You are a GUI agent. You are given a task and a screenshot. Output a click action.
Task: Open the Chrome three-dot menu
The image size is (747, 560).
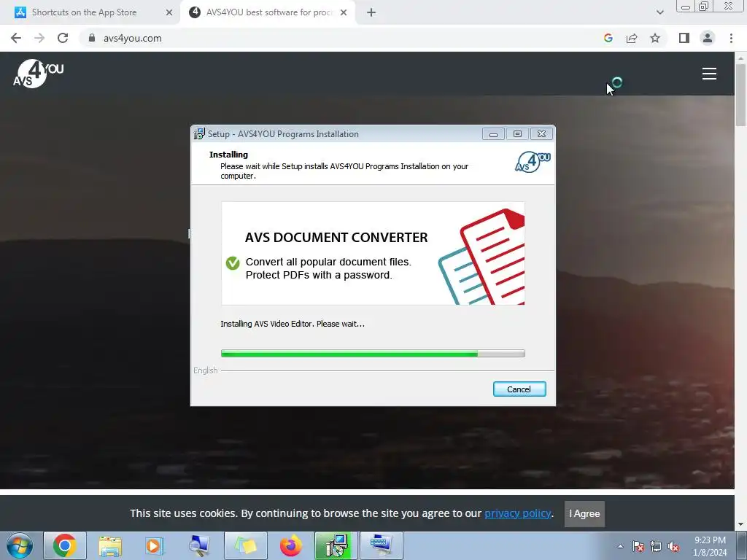(x=731, y=38)
